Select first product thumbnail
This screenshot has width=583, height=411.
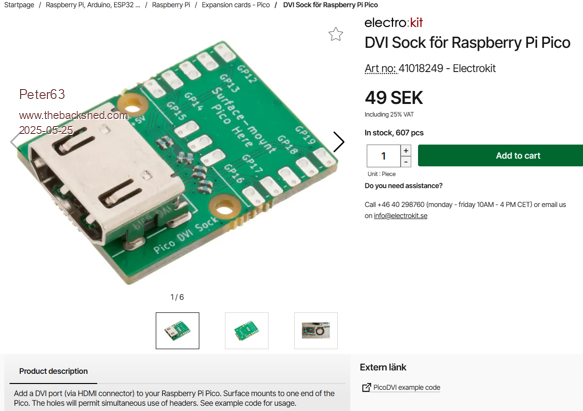[177, 331]
